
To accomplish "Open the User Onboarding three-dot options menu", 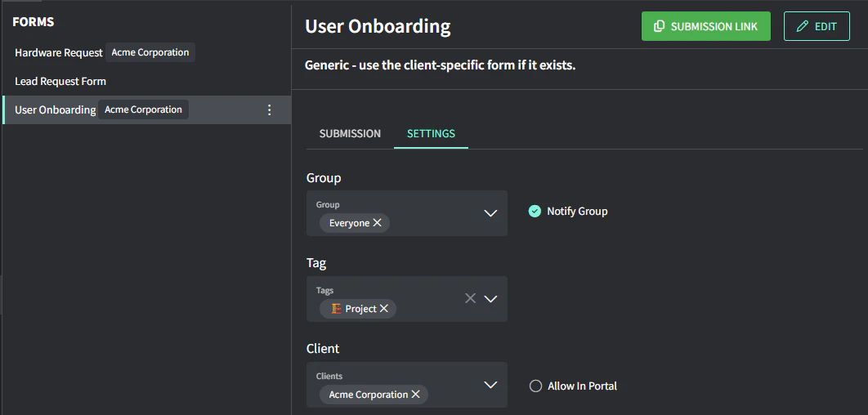I will pyautogui.click(x=270, y=110).
